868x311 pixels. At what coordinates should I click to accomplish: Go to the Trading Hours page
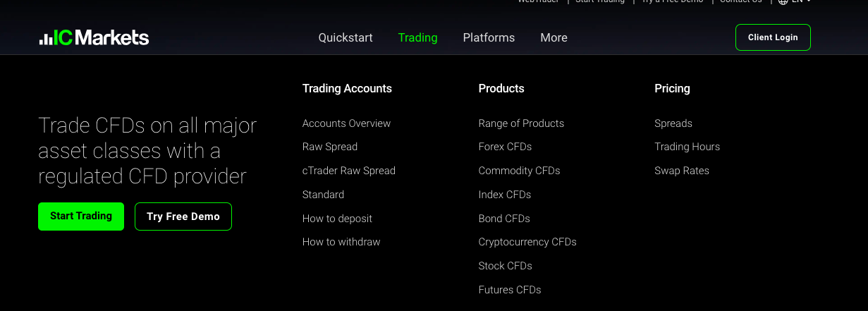(x=687, y=147)
